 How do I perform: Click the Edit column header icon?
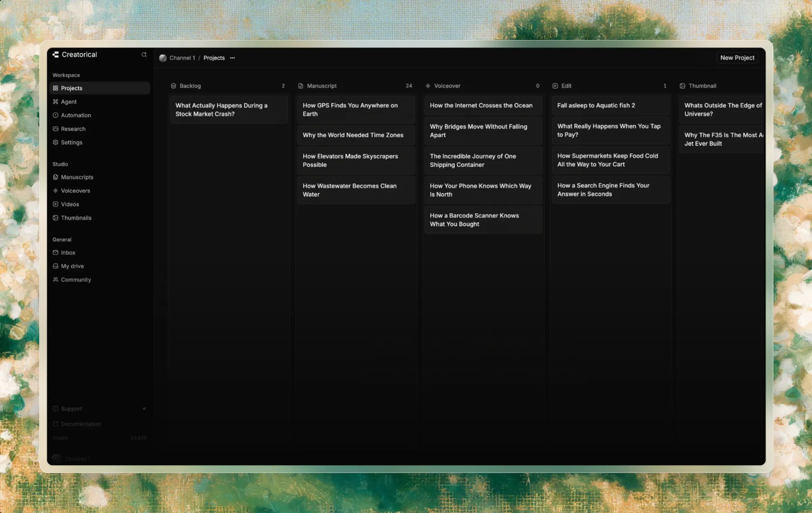(555, 86)
